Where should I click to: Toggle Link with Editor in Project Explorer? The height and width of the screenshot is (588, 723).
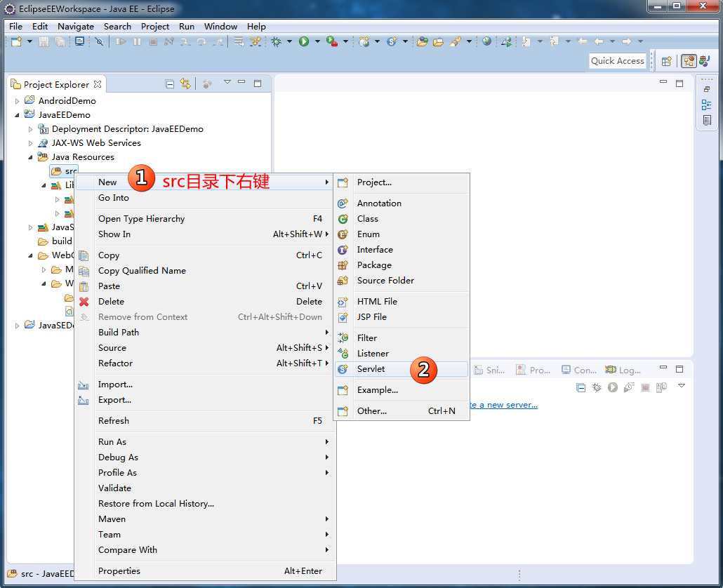tap(185, 84)
